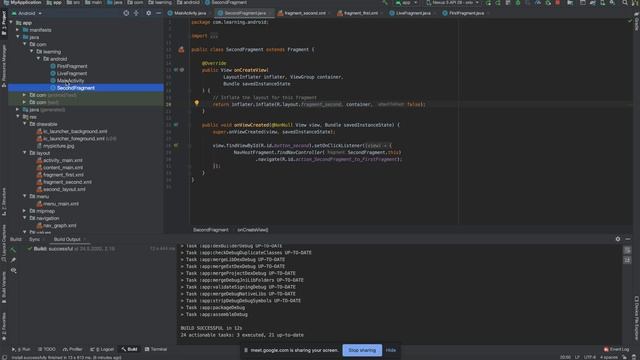Image resolution: width=640 pixels, height=360 pixels.
Task: Click the Run tool window button
Action: [x=21, y=349]
